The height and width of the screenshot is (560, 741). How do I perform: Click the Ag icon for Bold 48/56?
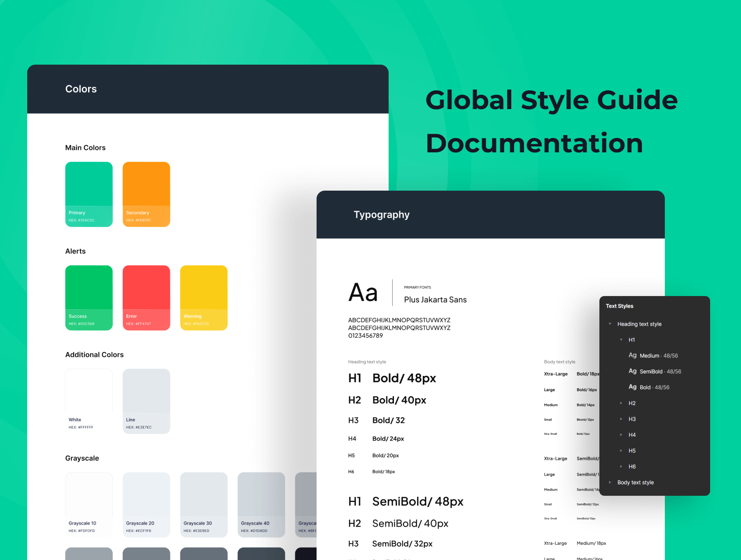click(x=632, y=387)
